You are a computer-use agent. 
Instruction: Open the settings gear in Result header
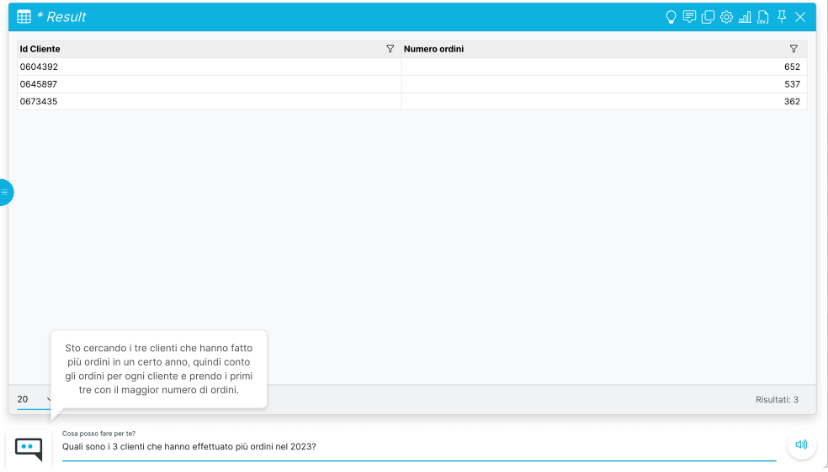[x=726, y=17]
